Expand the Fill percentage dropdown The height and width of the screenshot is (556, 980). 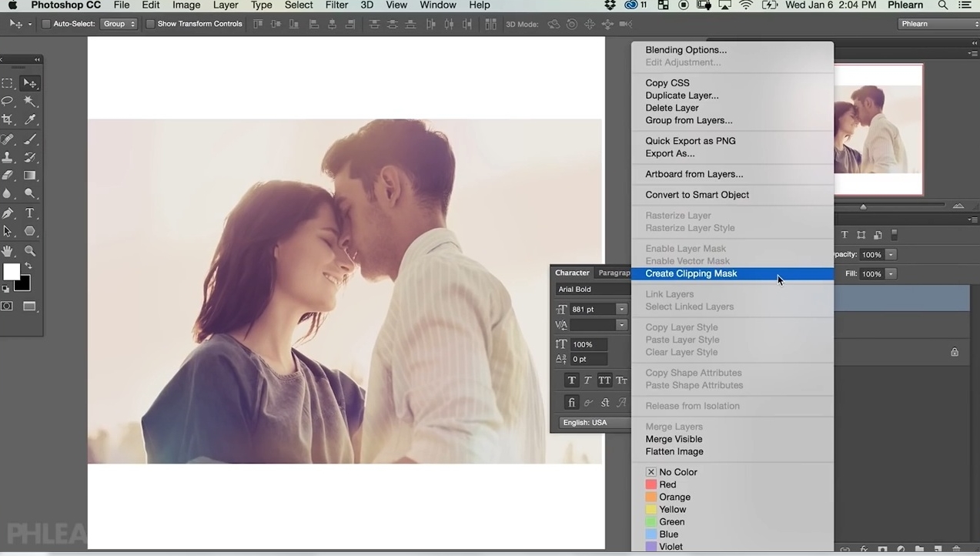point(891,274)
